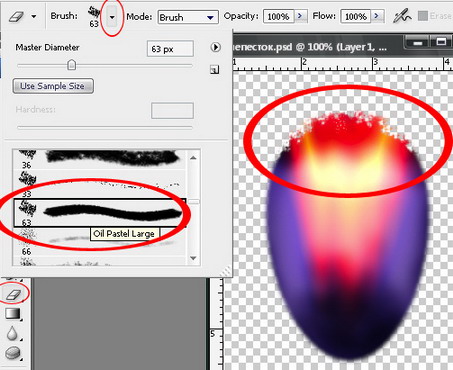453x370 pixels.
Task: Maximize the document window
Action: 441,42
